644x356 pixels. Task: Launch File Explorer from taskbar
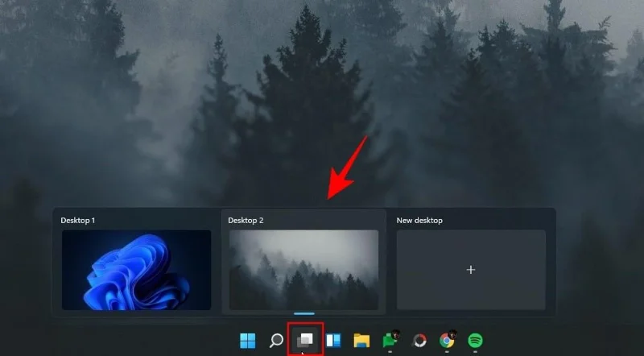(x=361, y=341)
